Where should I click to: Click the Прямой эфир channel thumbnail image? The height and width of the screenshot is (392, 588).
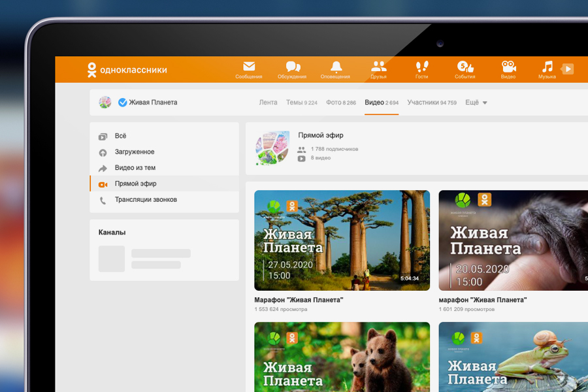click(x=272, y=148)
